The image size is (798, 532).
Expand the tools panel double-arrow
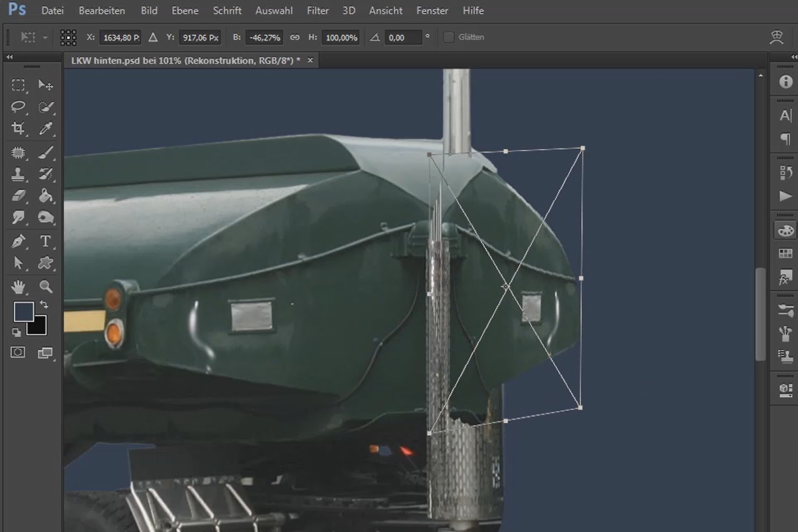pyautogui.click(x=10, y=58)
